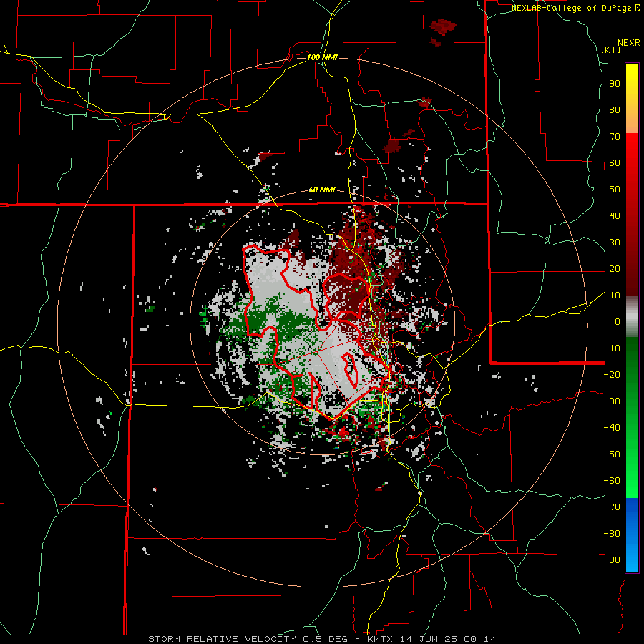Click the 50 value on velocity scale
644x644 pixels.
pos(615,190)
